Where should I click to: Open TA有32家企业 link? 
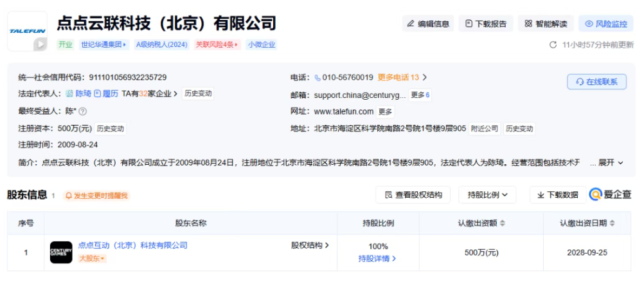point(150,93)
